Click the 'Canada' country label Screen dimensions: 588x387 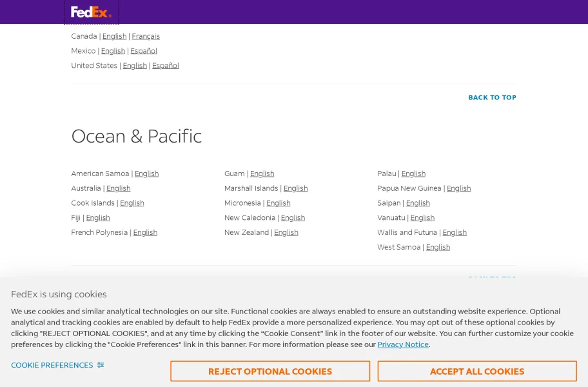[x=84, y=36]
